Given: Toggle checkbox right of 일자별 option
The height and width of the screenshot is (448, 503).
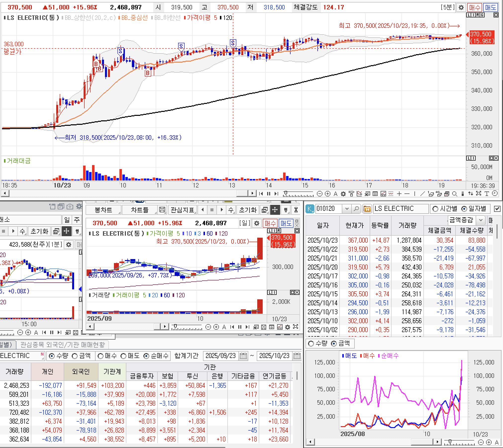Looking at the screenshot, I should tap(497, 209).
